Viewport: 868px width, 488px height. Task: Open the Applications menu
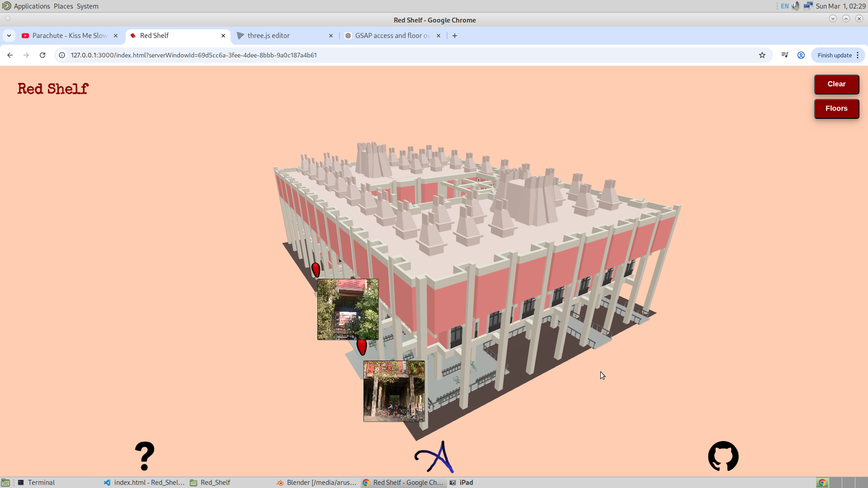pyautogui.click(x=31, y=6)
